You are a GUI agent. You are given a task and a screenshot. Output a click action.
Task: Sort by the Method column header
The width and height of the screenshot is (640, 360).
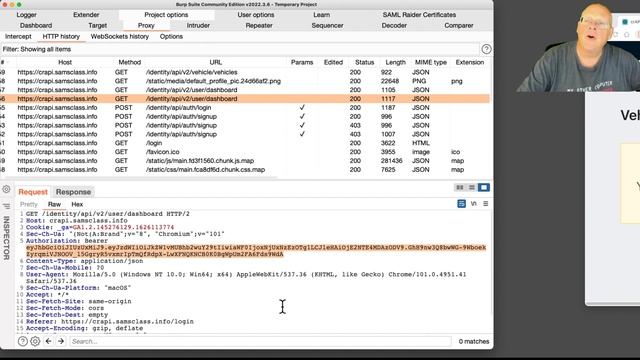(129, 62)
